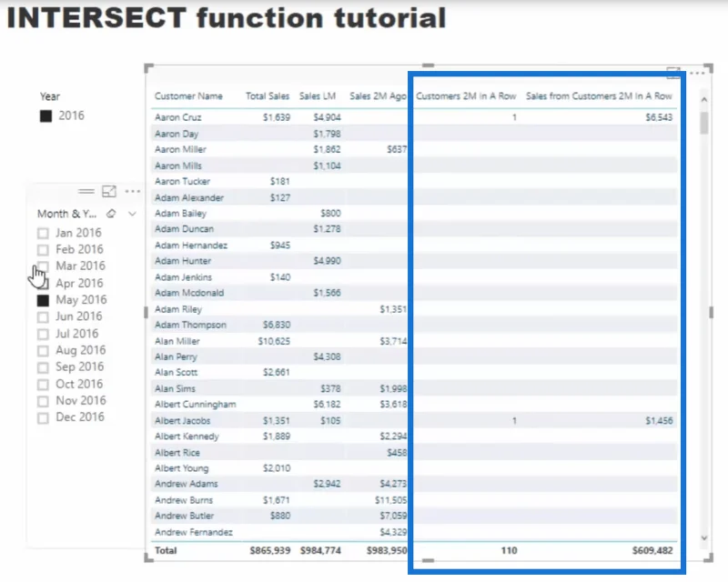The height and width of the screenshot is (582, 728).
Task: Check the Jul 2016 checkbox
Action: [43, 334]
